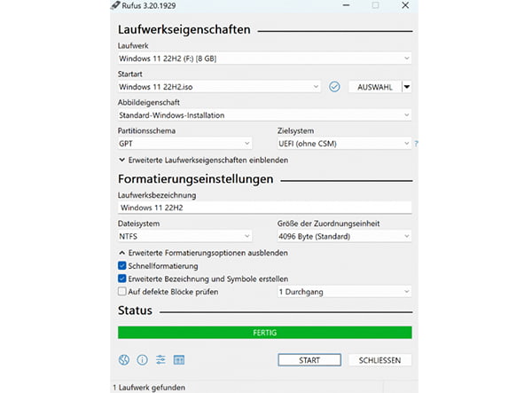Enable Auf defekte Blöcke prüfen checkbox
Screen dimensions: 532x393
121,292
